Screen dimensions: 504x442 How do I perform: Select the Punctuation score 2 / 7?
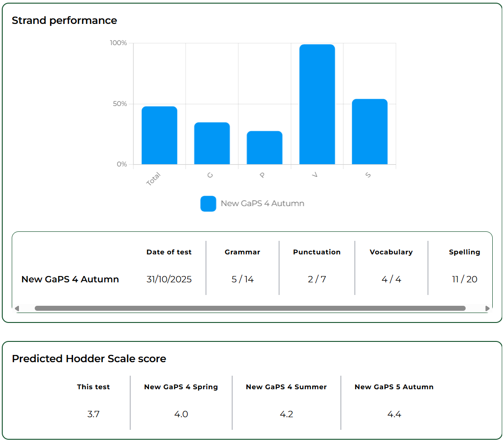tap(317, 279)
